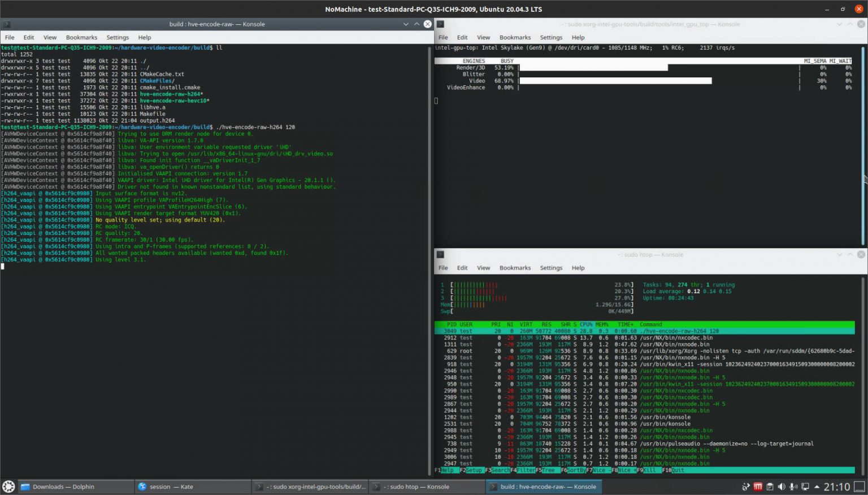
Task: Click the speaker volume tray icon
Action: pos(782,487)
